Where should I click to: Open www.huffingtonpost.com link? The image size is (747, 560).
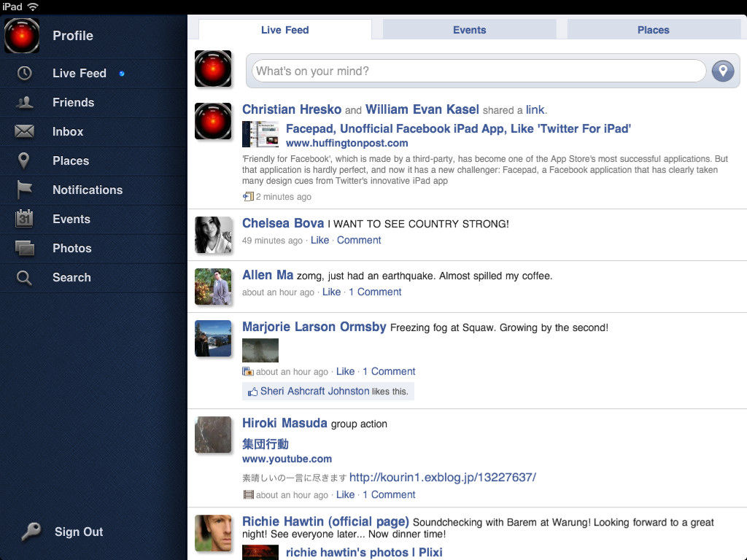point(347,143)
